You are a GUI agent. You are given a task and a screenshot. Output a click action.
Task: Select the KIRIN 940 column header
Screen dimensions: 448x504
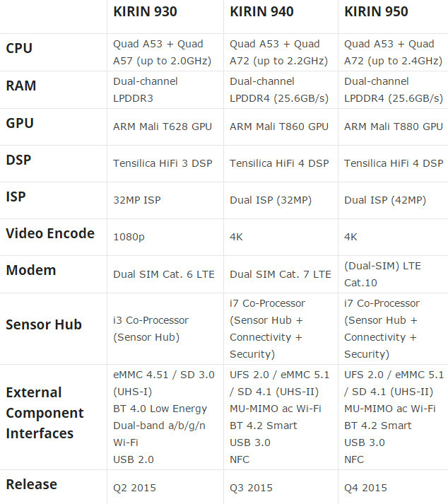coord(261,12)
